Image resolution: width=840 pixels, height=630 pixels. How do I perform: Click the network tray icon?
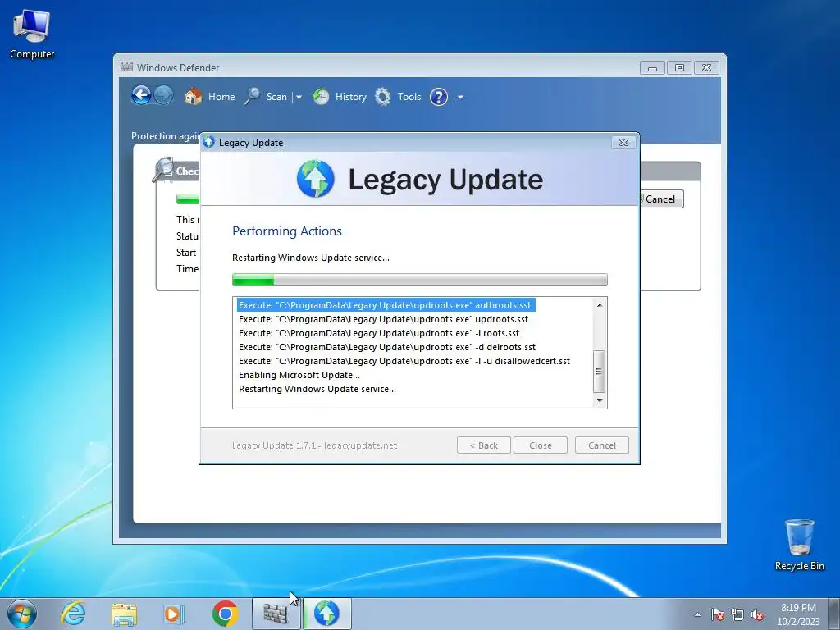pos(737,614)
